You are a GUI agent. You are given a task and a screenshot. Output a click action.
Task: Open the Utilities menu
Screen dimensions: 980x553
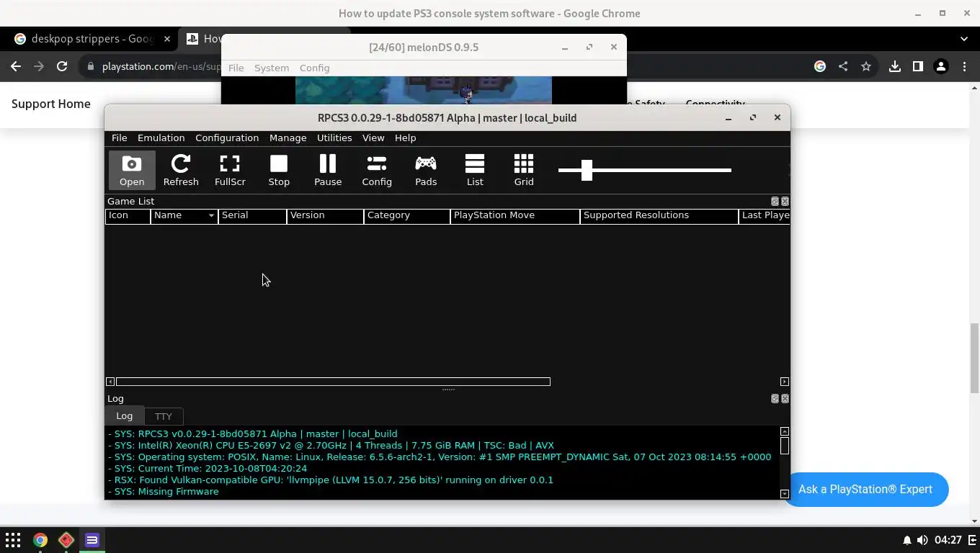click(334, 138)
